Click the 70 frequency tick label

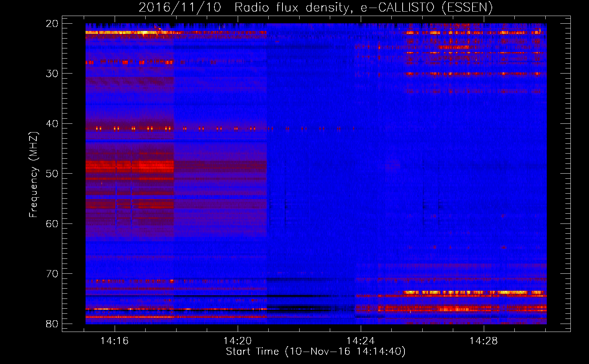pos(52,274)
